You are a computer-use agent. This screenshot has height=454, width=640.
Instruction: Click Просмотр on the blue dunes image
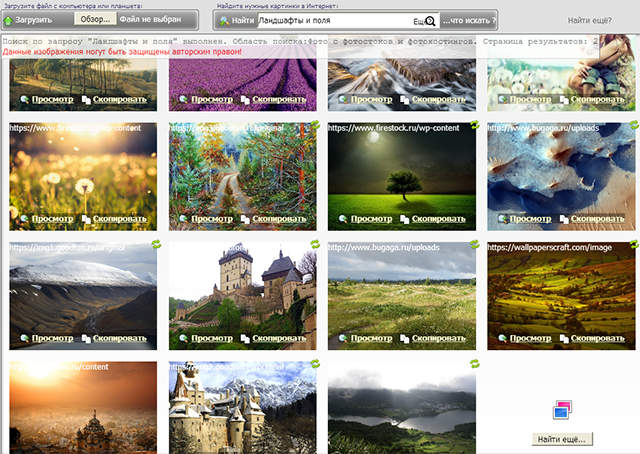click(530, 219)
